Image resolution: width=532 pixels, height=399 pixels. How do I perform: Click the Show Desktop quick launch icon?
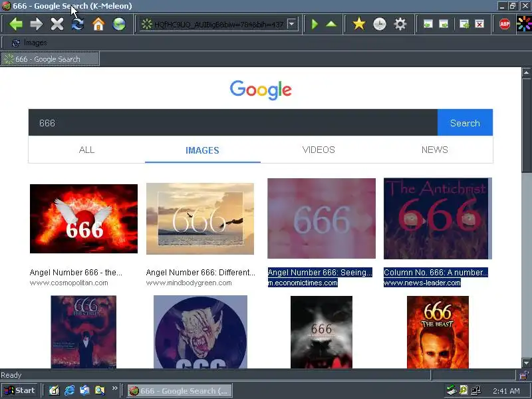(x=55, y=390)
